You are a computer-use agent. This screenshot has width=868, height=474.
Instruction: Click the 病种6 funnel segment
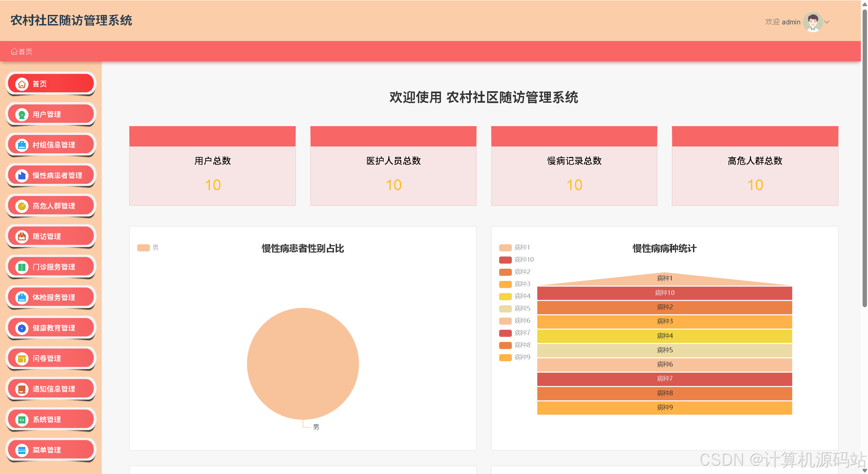pyautogui.click(x=664, y=364)
